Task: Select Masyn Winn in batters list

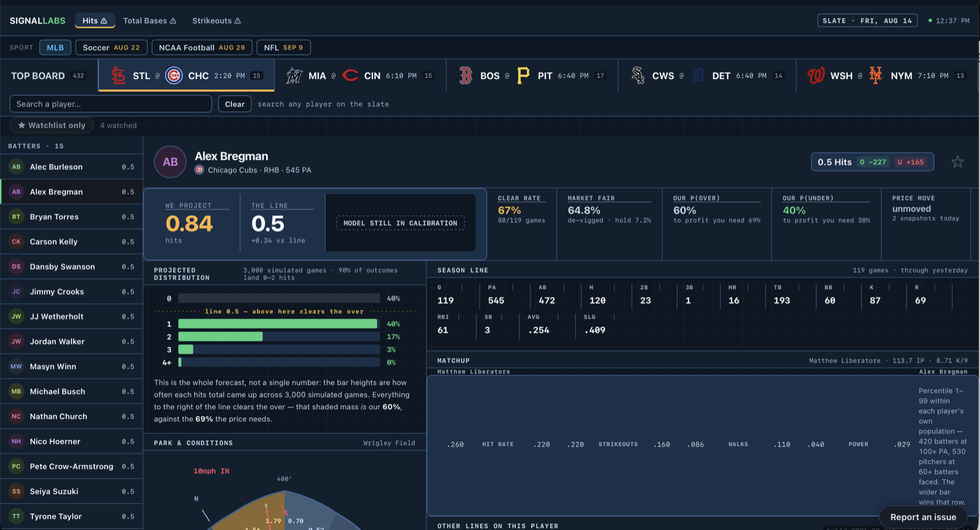Action: coord(71,366)
